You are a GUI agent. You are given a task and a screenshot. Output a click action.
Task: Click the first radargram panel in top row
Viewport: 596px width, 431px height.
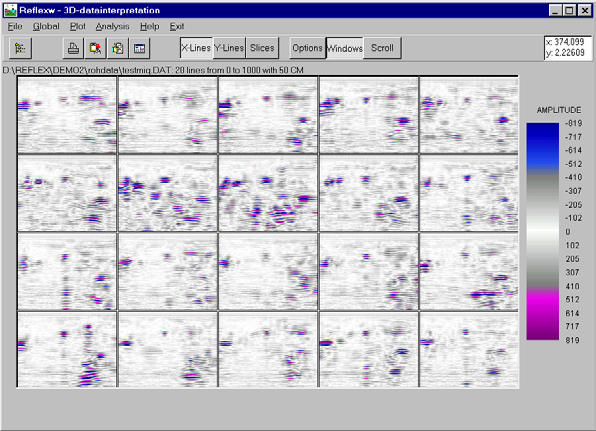pyautogui.click(x=67, y=114)
